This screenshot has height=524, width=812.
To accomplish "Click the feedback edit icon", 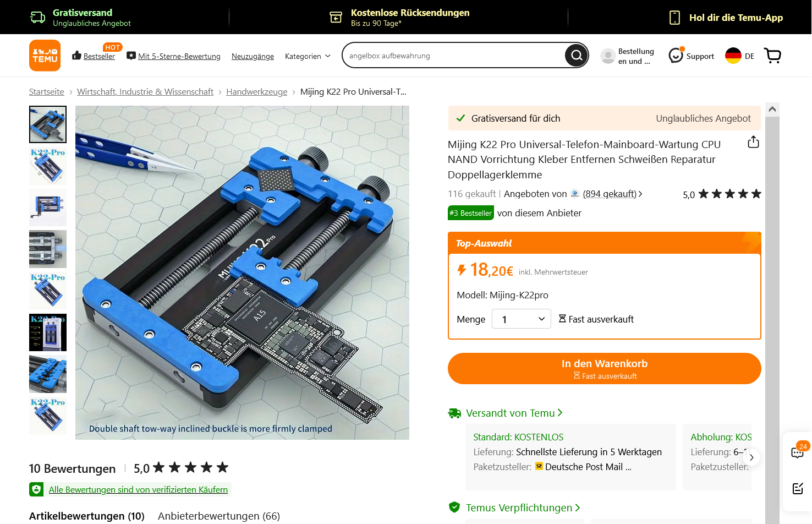I will click(798, 488).
